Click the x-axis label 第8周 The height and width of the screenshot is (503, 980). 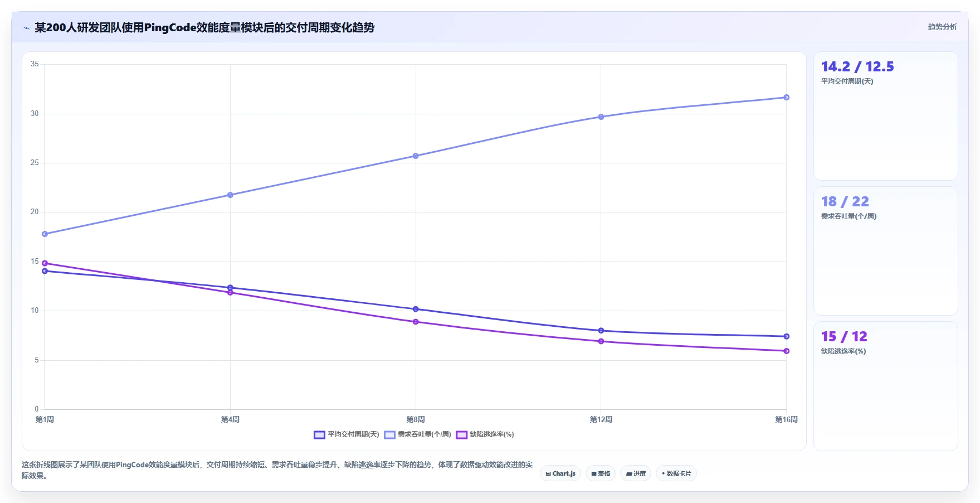[416, 419]
